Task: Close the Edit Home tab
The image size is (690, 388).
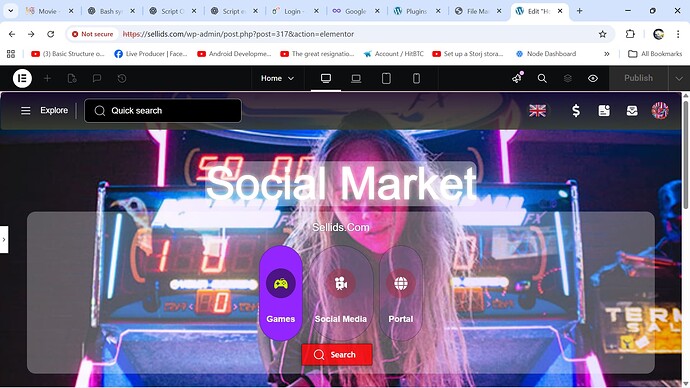Action: 560,11
